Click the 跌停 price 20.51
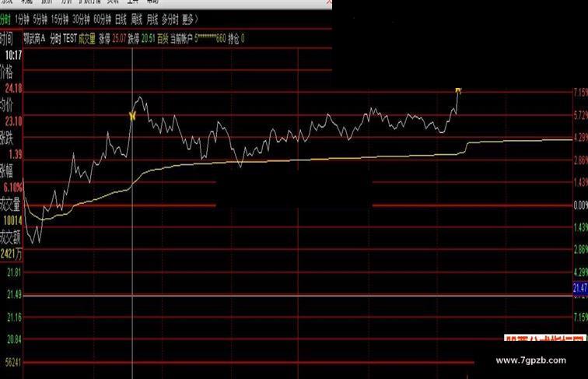The image size is (588, 379). coord(148,38)
